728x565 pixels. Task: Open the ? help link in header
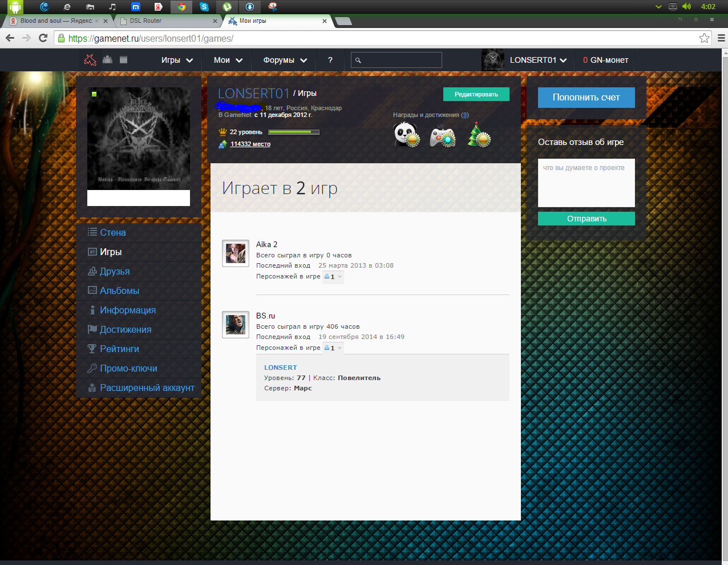click(330, 60)
